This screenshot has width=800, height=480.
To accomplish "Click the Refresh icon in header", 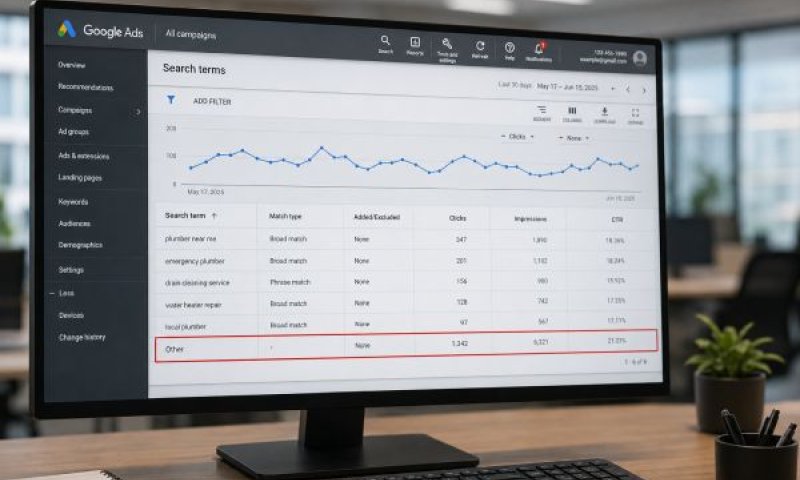I will [480, 46].
